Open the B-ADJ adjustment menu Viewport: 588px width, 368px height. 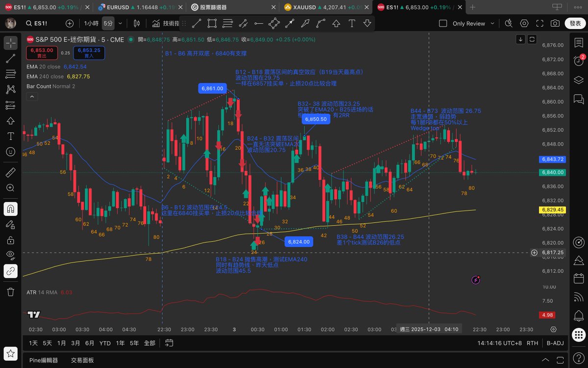pyautogui.click(x=555, y=343)
